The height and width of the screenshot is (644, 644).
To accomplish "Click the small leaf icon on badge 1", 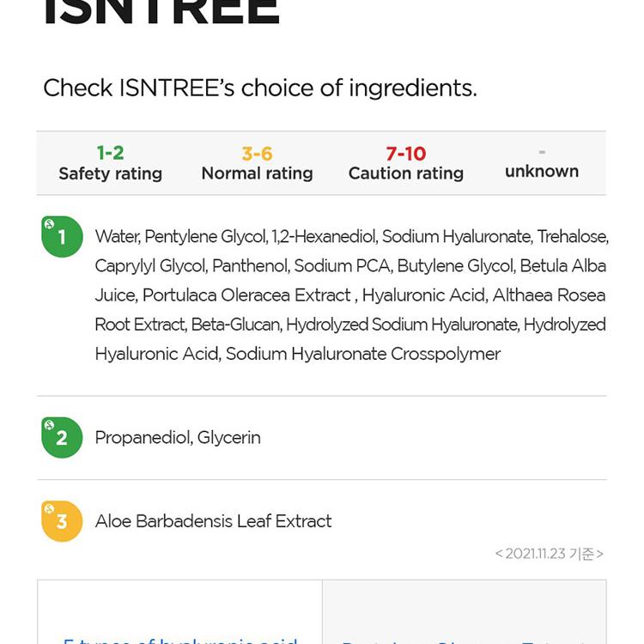I will point(49,224).
